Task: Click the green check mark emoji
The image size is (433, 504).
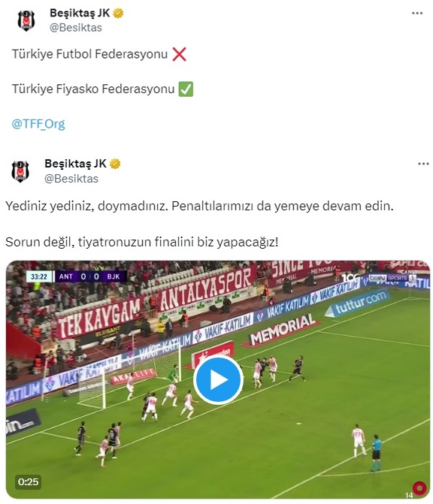Action: point(186,89)
